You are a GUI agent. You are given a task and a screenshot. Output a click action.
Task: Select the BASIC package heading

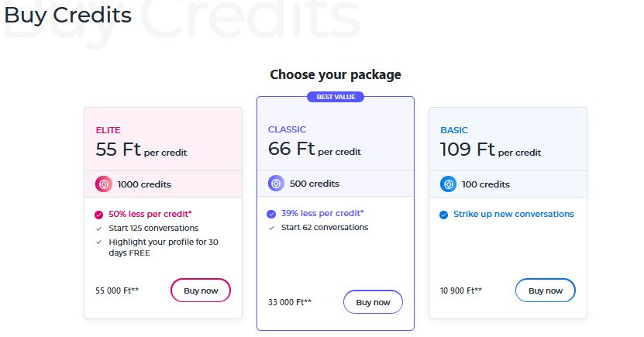click(454, 130)
